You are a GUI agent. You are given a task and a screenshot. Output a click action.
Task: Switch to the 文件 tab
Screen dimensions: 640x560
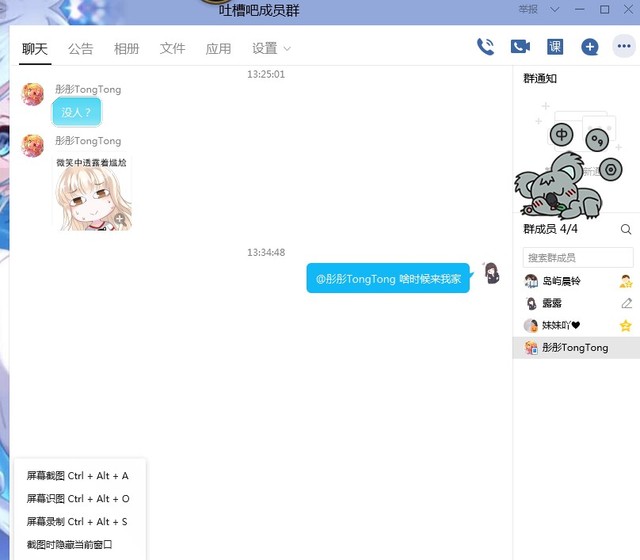pyautogui.click(x=173, y=48)
